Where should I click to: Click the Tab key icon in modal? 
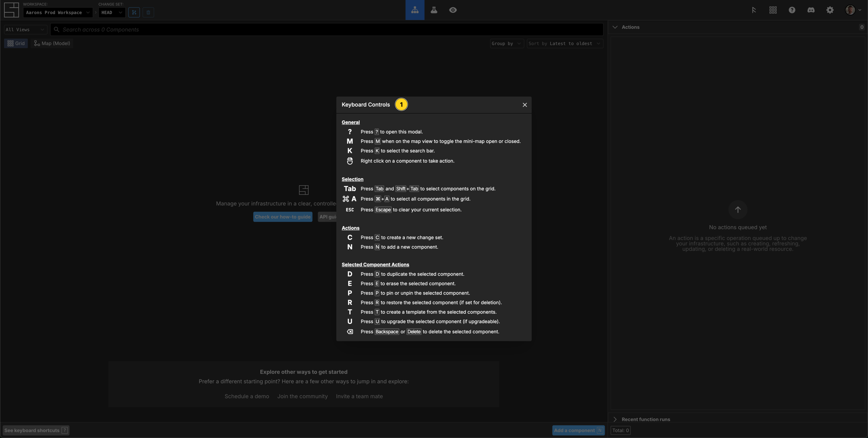350,189
